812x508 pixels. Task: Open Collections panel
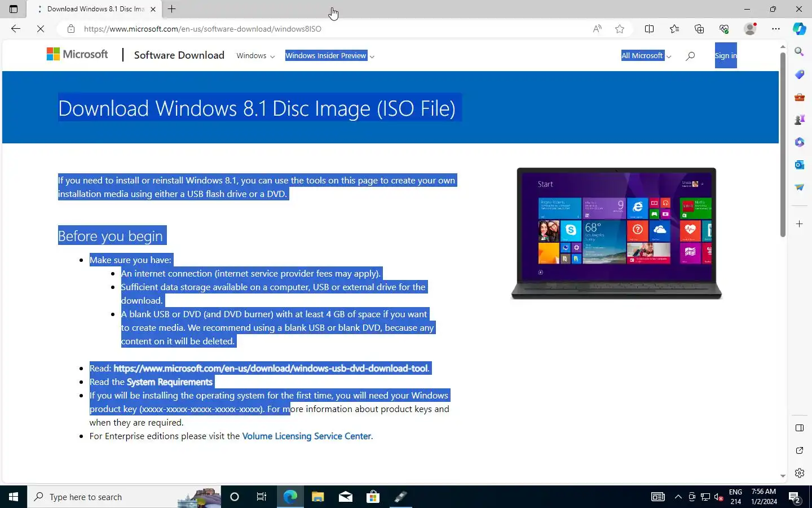699,29
